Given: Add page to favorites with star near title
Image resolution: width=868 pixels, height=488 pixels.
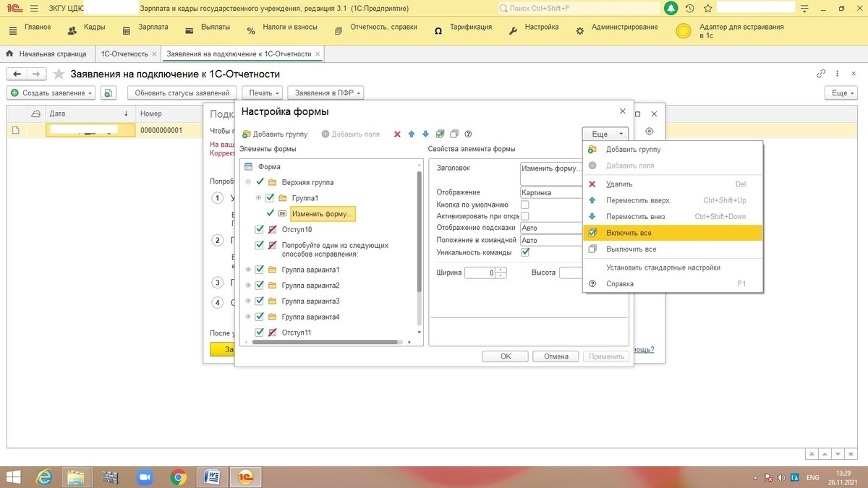Looking at the screenshot, I should point(59,74).
